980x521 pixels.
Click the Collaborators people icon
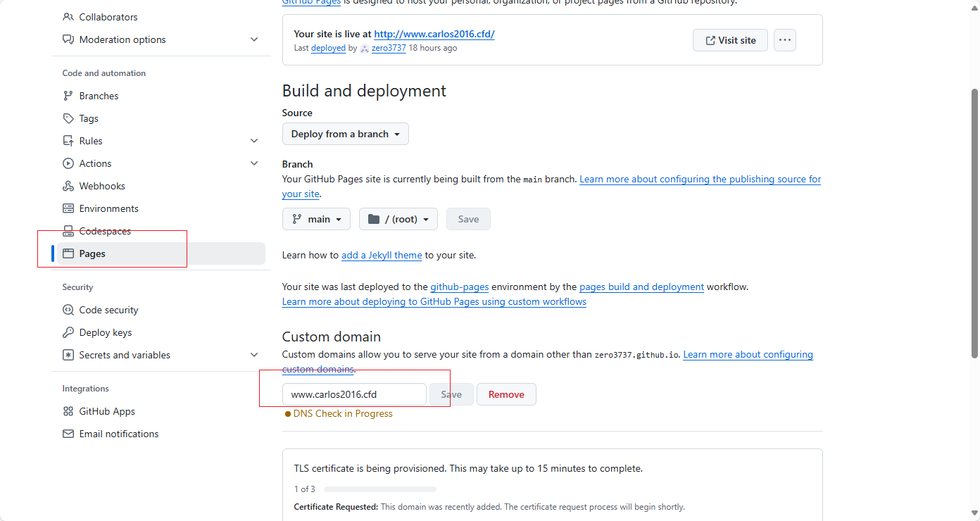(x=68, y=17)
